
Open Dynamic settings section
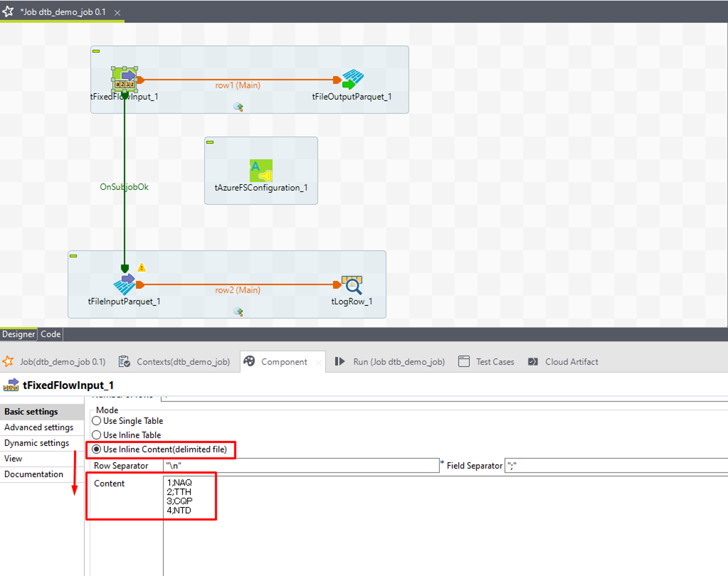pyautogui.click(x=37, y=443)
